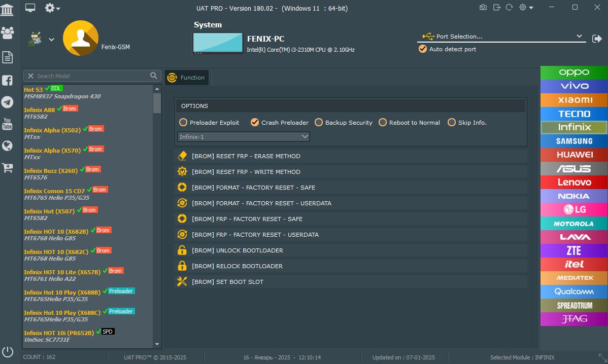Toggle the Auto detect port checkbox
608x364 pixels.
(423, 49)
